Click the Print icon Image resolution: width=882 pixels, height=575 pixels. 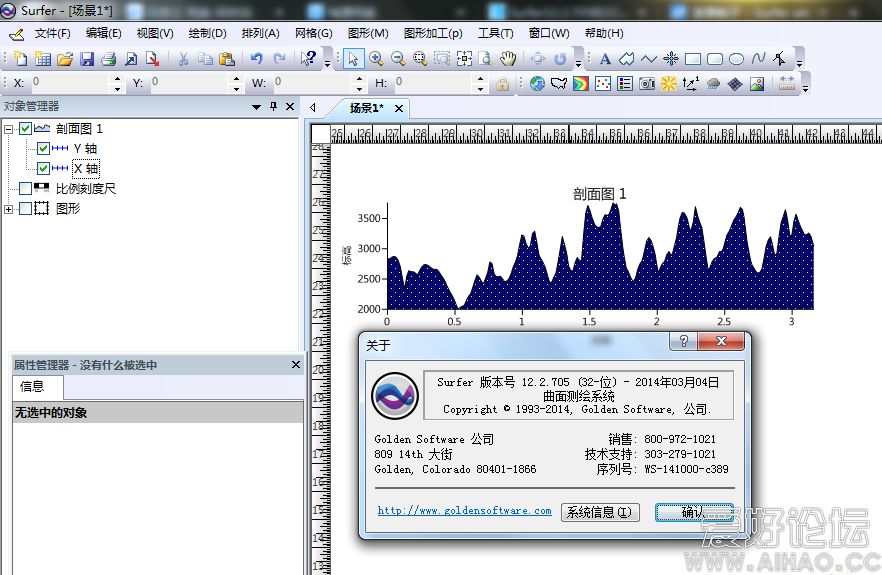pyautogui.click(x=109, y=59)
